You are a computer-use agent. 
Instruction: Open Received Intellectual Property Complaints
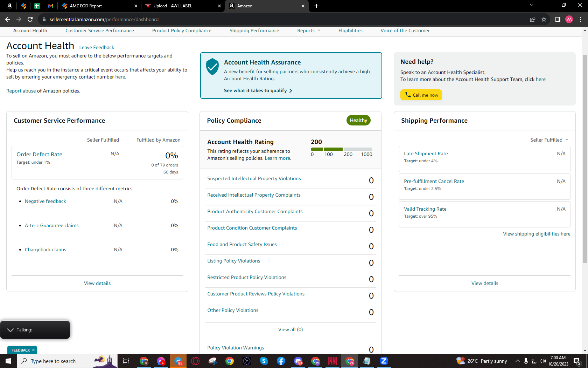(254, 195)
